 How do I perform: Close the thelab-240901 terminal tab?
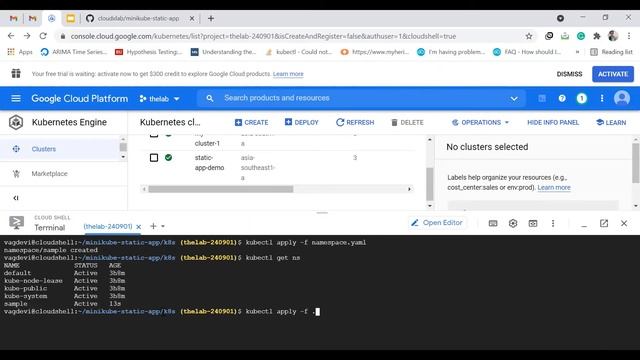tap(138, 227)
